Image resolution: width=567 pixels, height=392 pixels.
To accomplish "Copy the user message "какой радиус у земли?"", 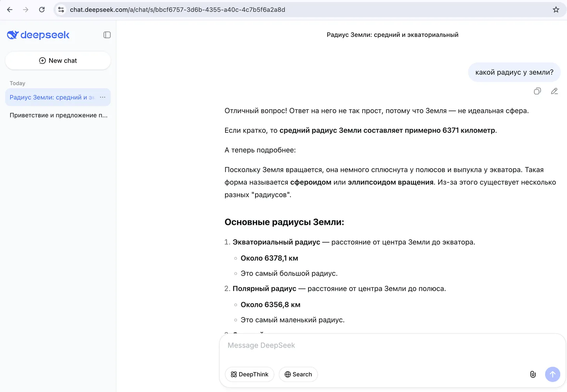I will pos(537,91).
